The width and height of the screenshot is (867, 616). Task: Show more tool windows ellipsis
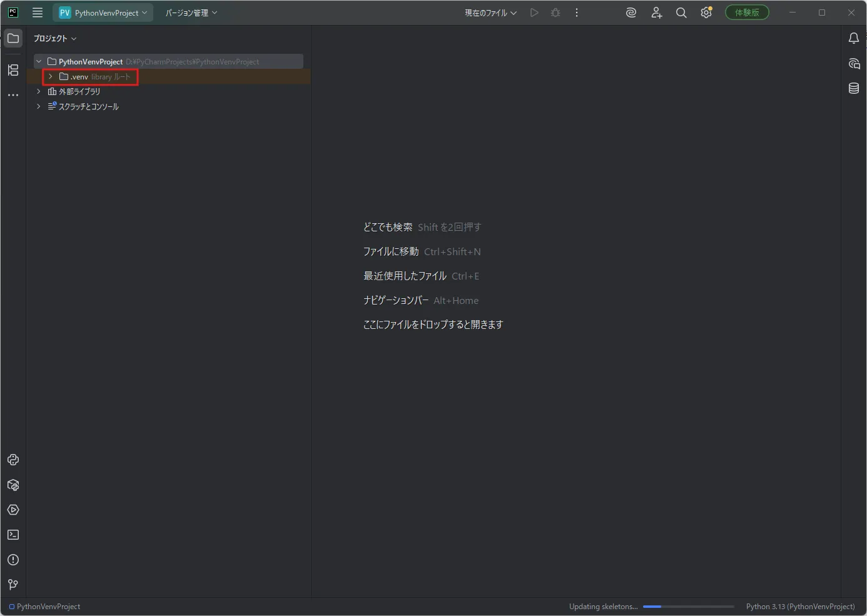(13, 95)
